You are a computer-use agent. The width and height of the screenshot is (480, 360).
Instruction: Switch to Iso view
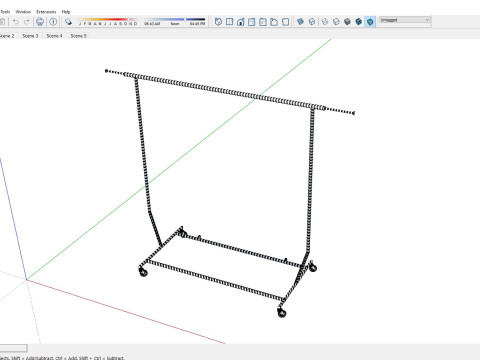coord(218,22)
